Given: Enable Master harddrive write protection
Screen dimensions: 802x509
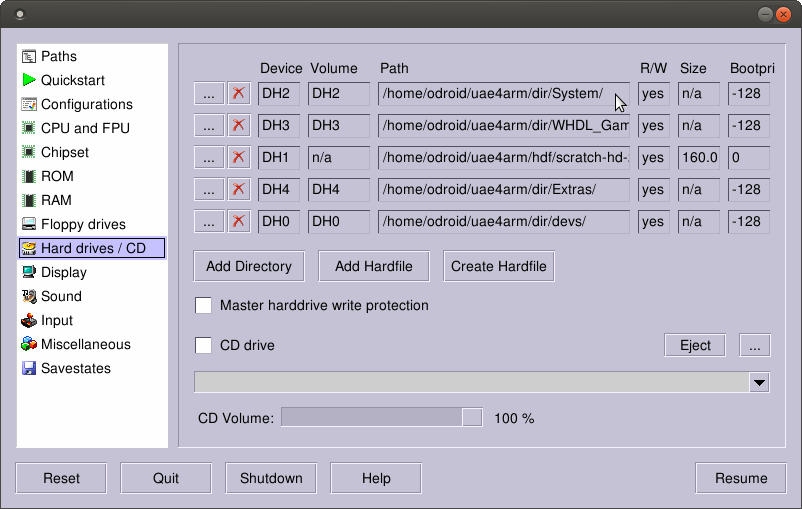Looking at the screenshot, I should pos(203,305).
